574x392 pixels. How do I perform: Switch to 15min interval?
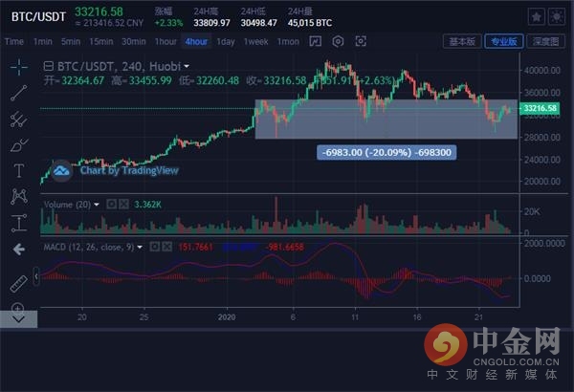(101, 42)
